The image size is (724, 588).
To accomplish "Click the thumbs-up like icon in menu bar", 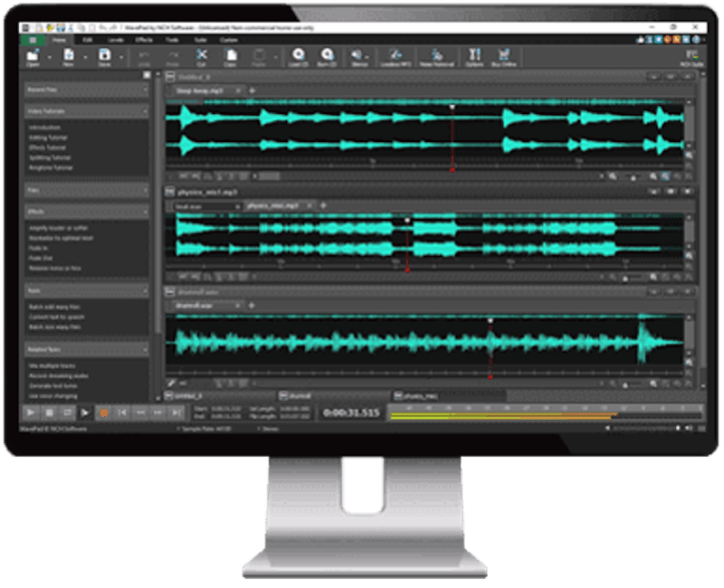I will coord(641,40).
